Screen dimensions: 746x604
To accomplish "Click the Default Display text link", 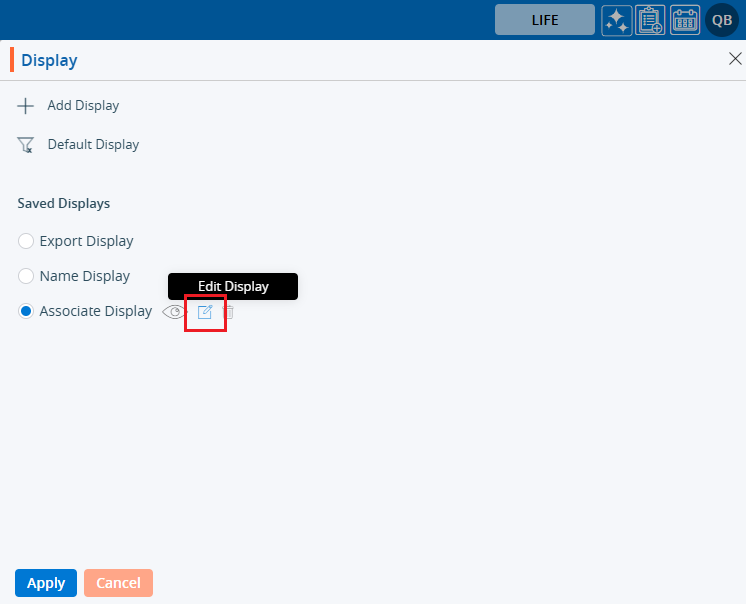I will (x=93, y=145).
